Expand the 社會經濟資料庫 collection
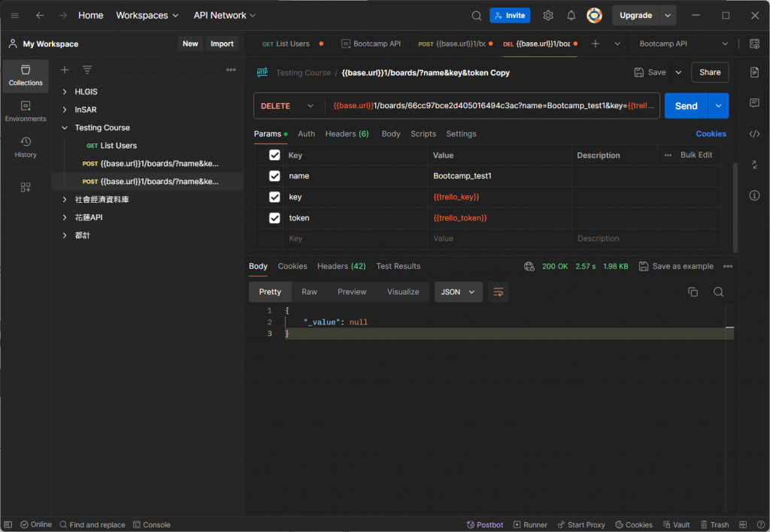 click(65, 199)
